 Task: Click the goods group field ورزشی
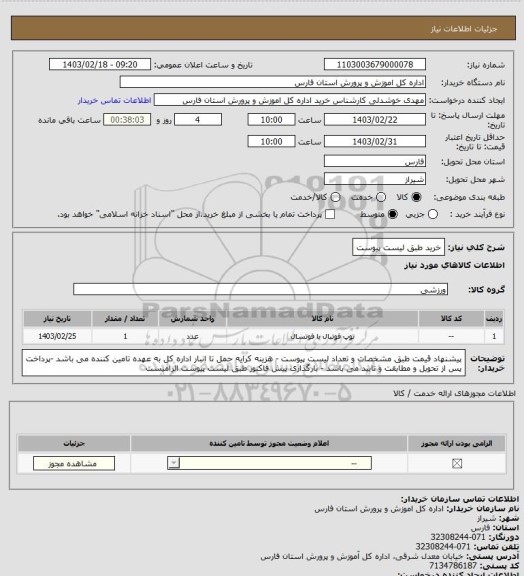click(x=260, y=289)
